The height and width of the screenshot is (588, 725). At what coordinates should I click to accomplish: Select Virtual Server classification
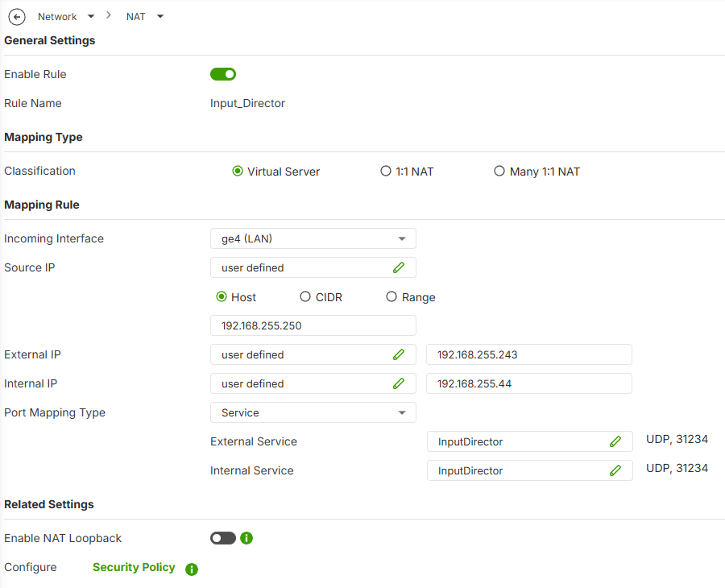click(x=237, y=171)
